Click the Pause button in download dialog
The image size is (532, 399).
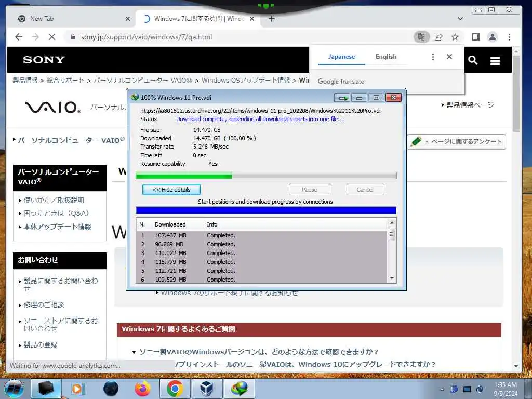pyautogui.click(x=310, y=190)
